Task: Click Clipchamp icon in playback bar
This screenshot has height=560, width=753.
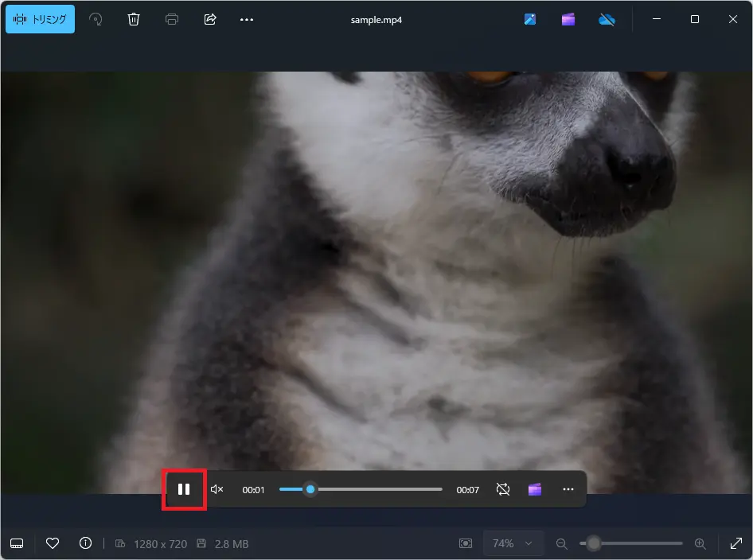Action: click(x=535, y=489)
